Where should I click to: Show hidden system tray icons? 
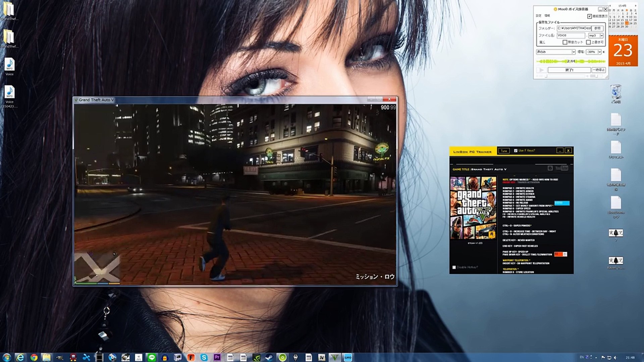[596, 358]
